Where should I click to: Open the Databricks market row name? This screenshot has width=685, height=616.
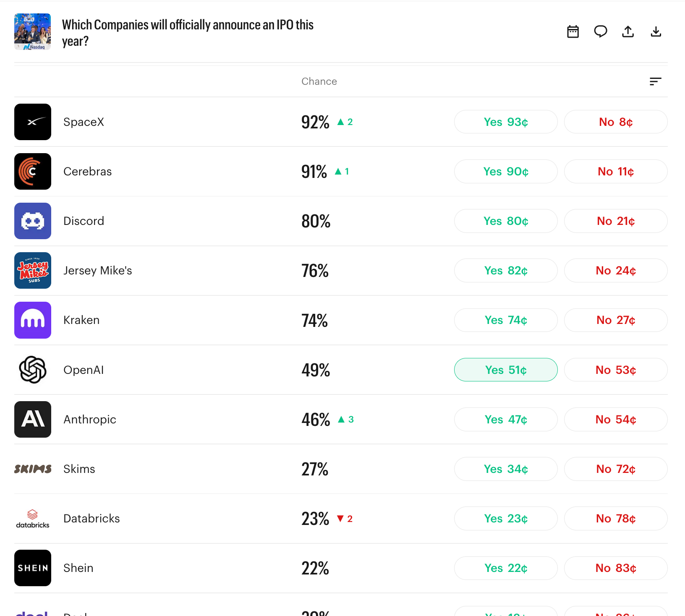click(92, 519)
